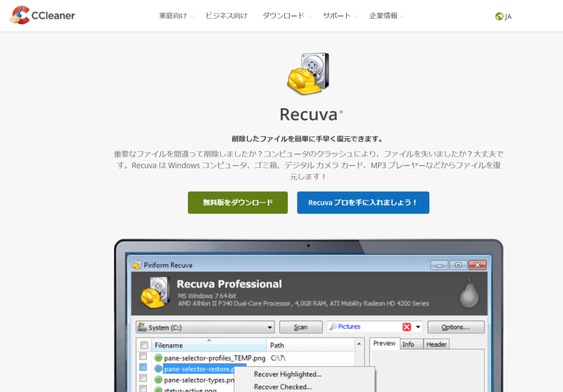The width and height of the screenshot is (563, 392).
Task: Click the globe language icon beside JA
Action: (499, 16)
